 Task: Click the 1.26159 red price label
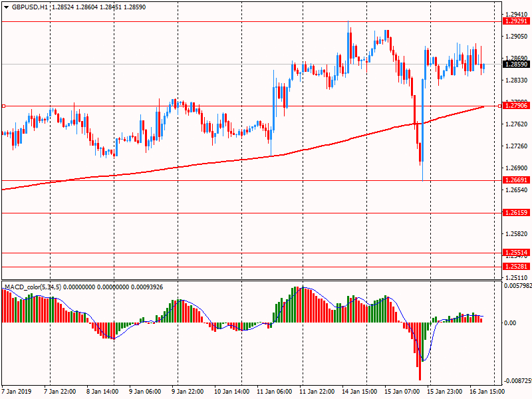(516, 213)
